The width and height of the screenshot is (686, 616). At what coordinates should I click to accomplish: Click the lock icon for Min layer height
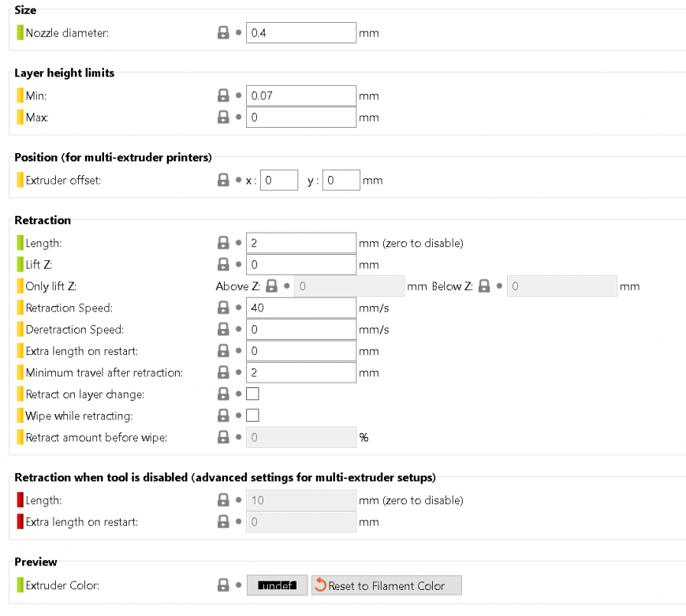(223, 95)
